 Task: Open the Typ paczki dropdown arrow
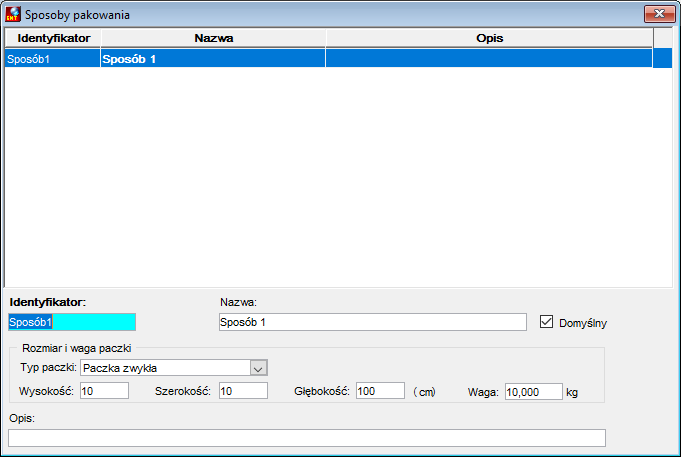coord(258,368)
